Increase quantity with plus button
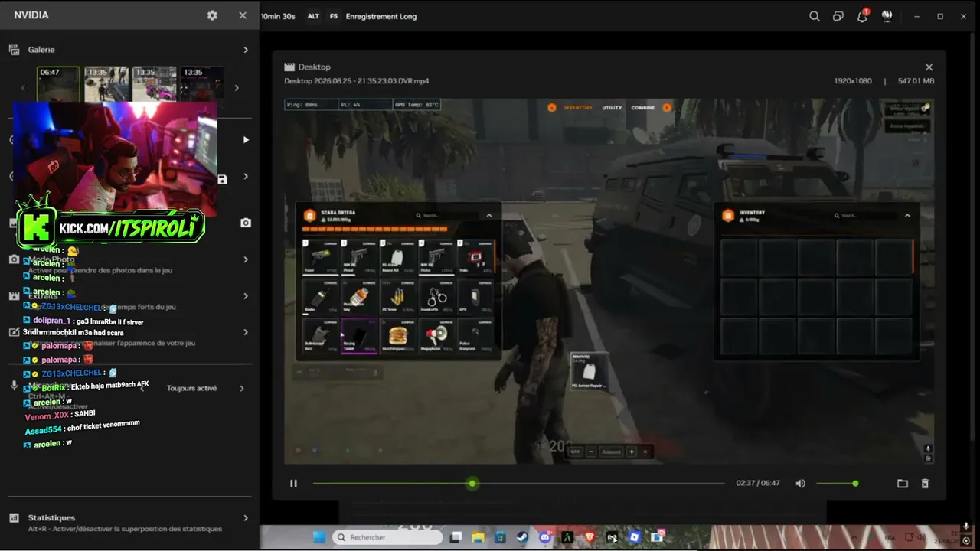Image resolution: width=980 pixels, height=551 pixels. click(x=632, y=452)
